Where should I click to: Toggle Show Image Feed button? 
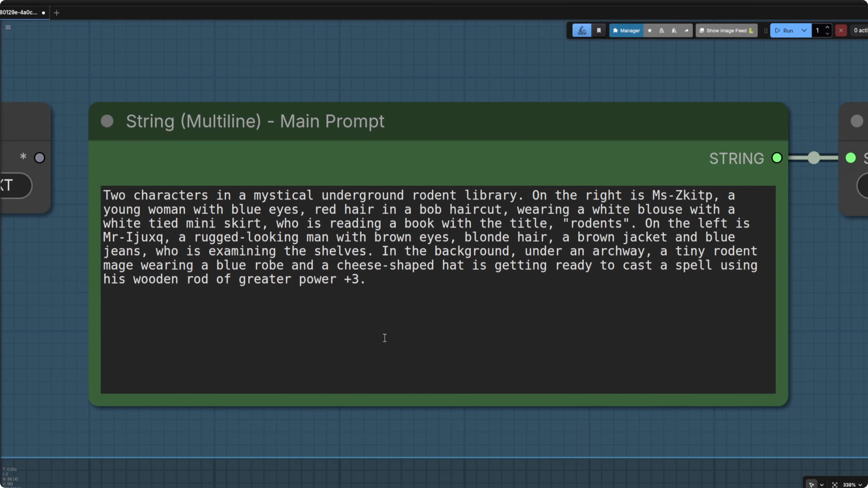(726, 31)
